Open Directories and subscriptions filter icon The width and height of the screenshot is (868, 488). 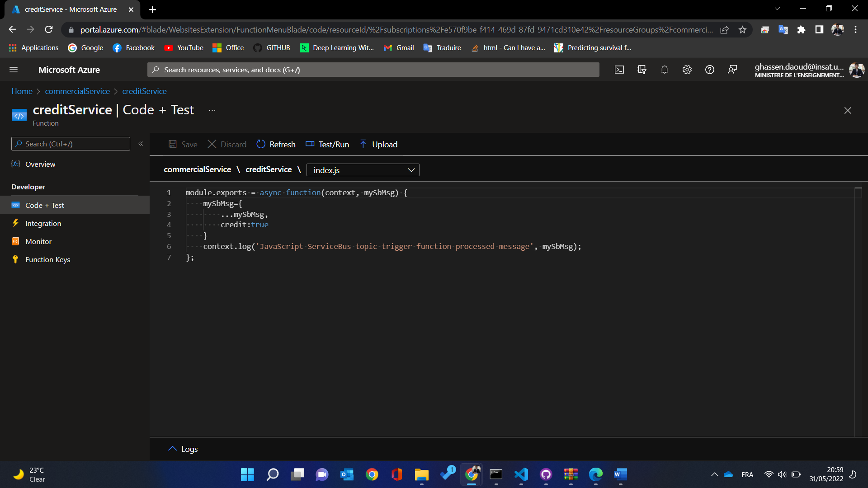point(642,70)
